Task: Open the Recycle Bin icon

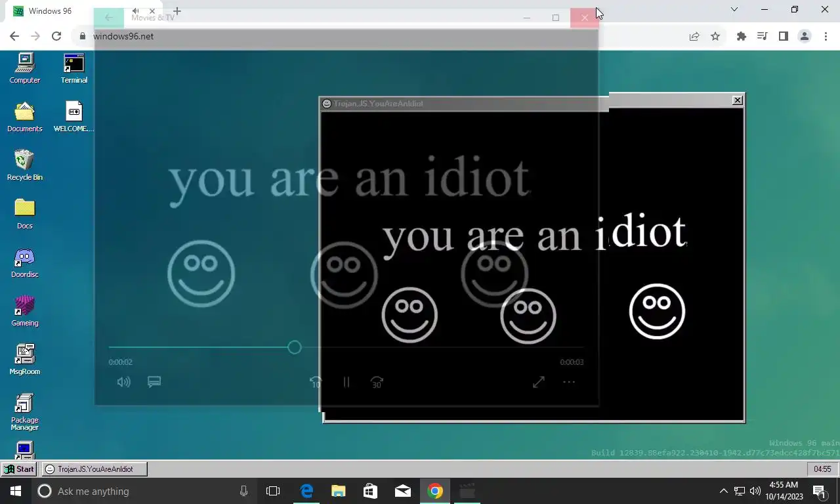Action: [25, 165]
